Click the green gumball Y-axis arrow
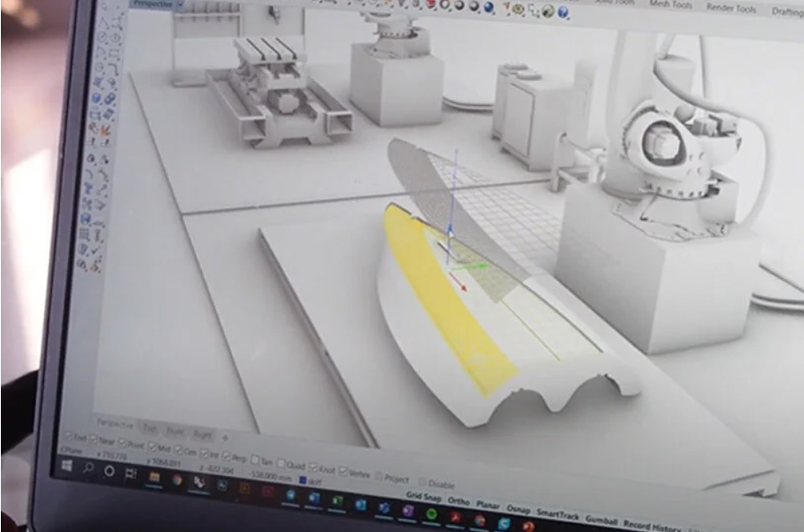The image size is (804, 532). pyautogui.click(x=482, y=266)
